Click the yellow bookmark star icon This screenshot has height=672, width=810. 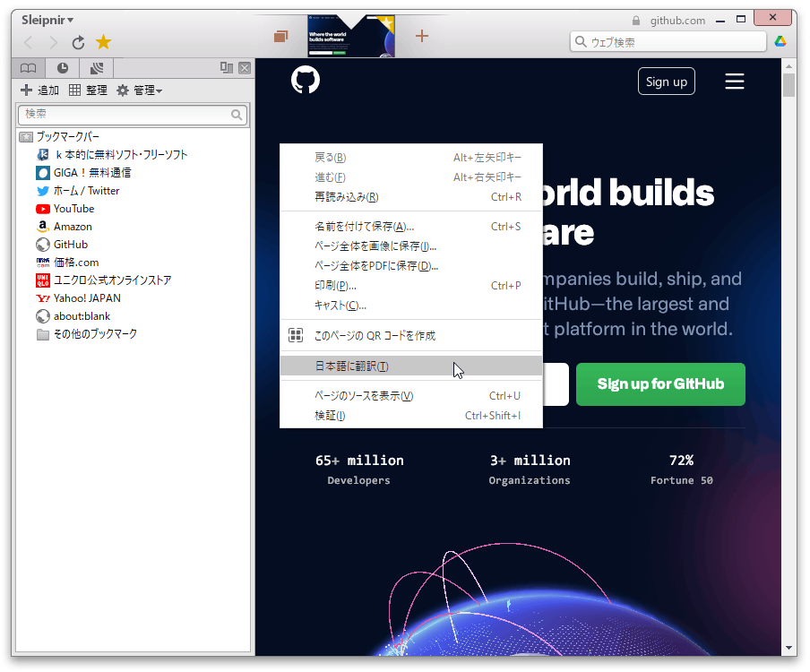tap(103, 42)
